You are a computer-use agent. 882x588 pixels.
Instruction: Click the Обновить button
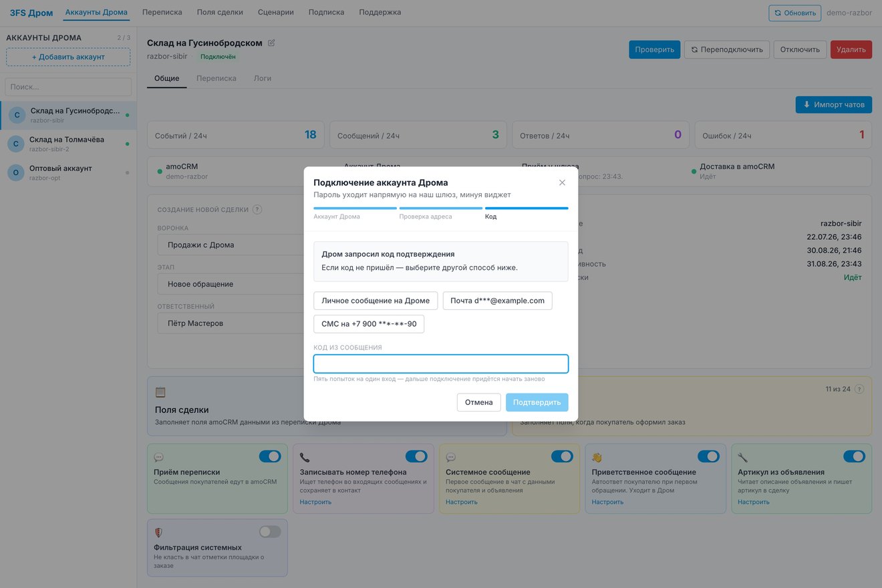pos(795,13)
